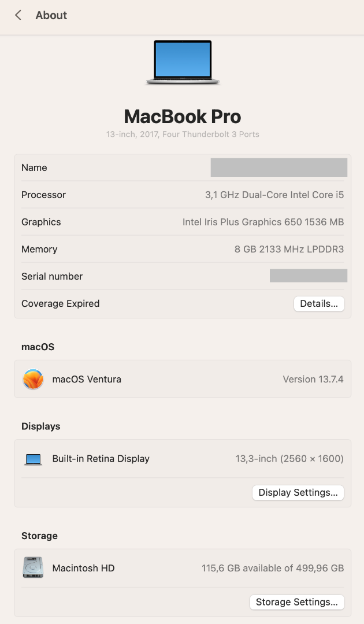This screenshot has height=624, width=364.
Task: Click the Macintosh HD drive icon
Action: coord(33,568)
